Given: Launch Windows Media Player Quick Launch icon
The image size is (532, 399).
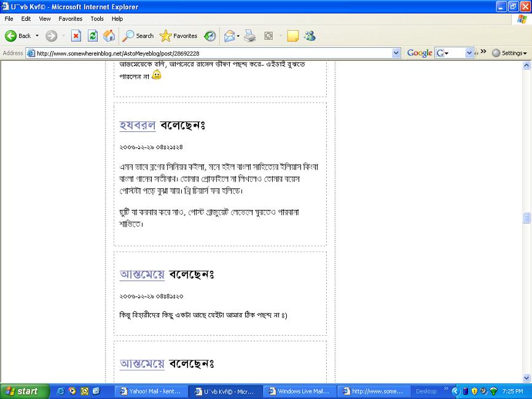Looking at the screenshot, I should point(72,391).
